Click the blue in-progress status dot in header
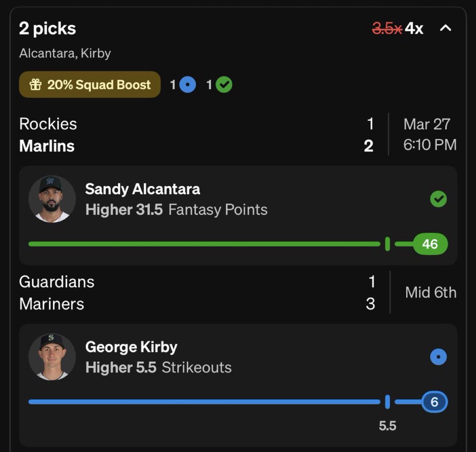 click(x=187, y=85)
